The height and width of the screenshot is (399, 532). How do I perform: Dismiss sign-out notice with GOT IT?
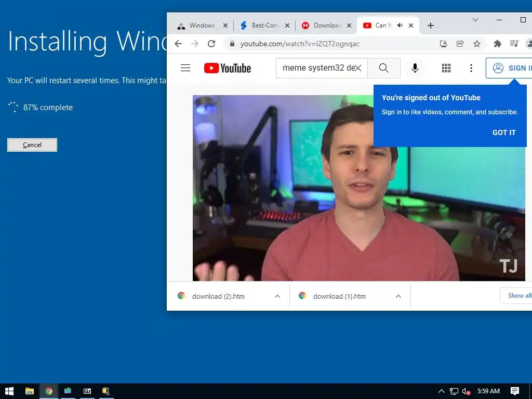pos(504,132)
